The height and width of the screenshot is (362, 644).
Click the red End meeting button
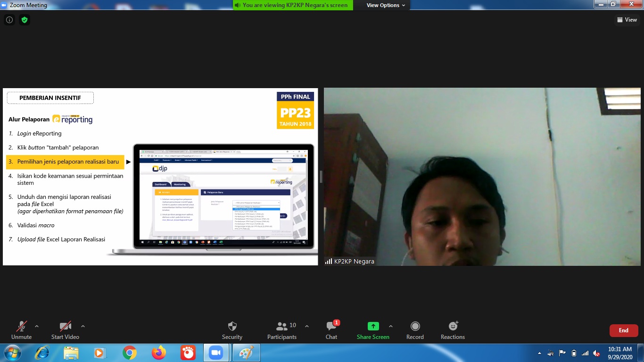tap(623, 330)
